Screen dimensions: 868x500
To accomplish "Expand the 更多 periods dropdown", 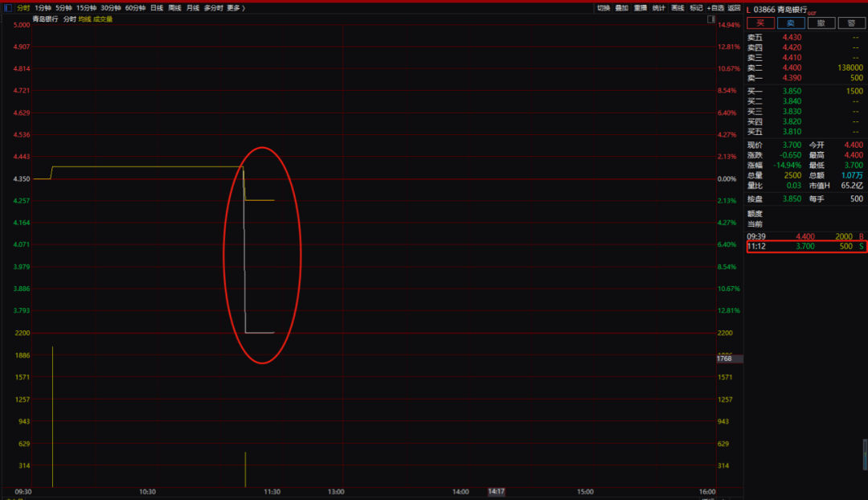I will coord(235,8).
